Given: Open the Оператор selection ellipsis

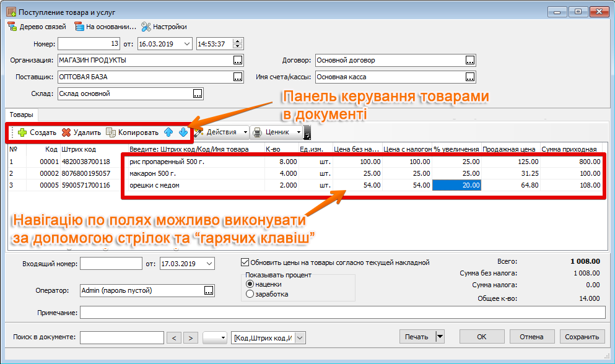Looking at the screenshot, I should pos(209,291).
